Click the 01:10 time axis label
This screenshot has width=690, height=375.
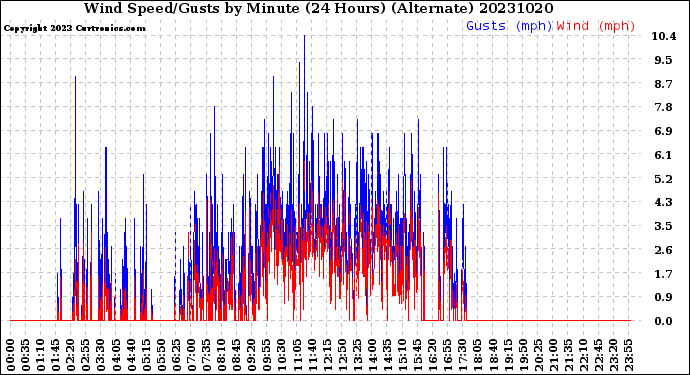click(x=40, y=354)
